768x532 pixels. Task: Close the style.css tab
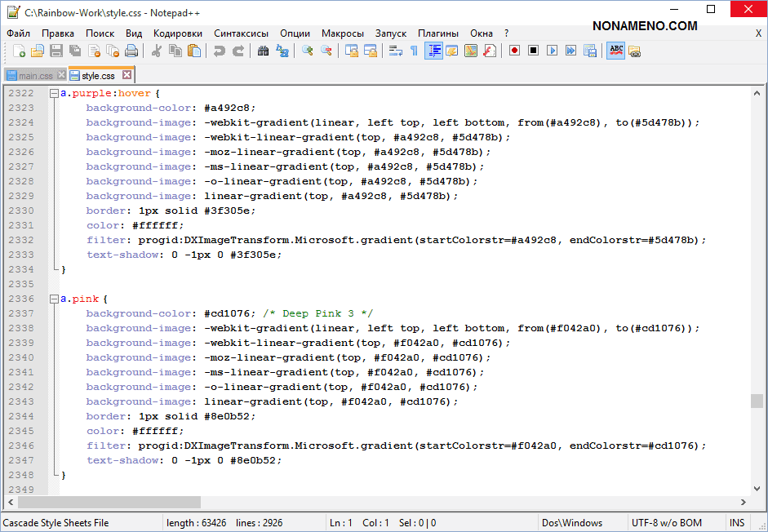pyautogui.click(x=127, y=75)
